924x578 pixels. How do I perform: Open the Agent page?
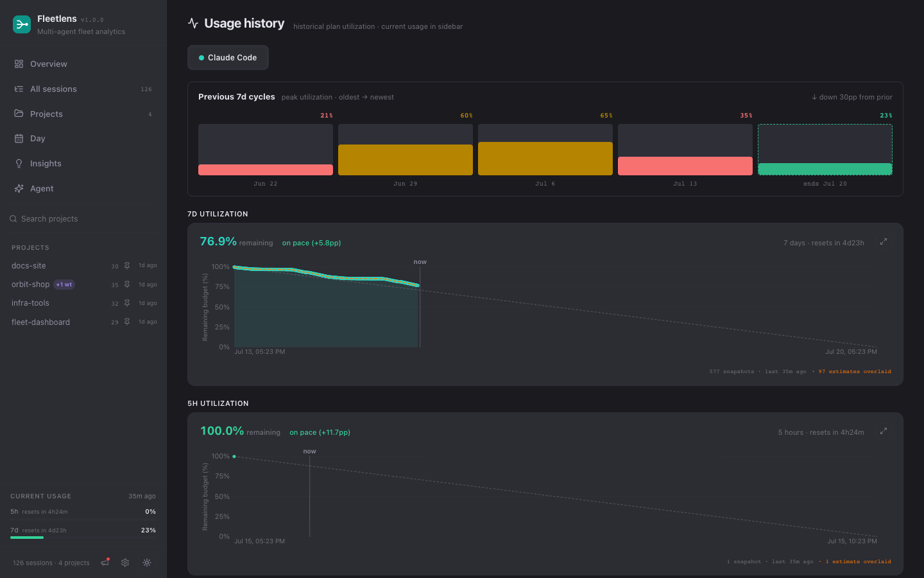tap(83, 189)
